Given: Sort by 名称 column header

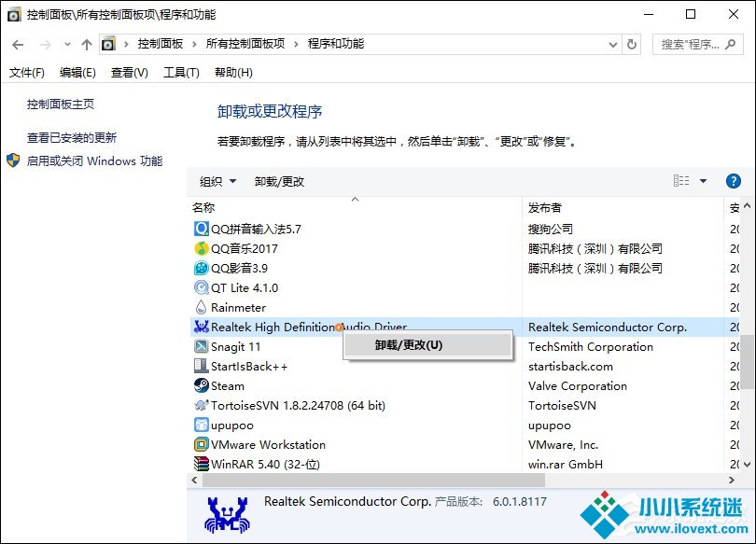Looking at the screenshot, I should (355, 208).
